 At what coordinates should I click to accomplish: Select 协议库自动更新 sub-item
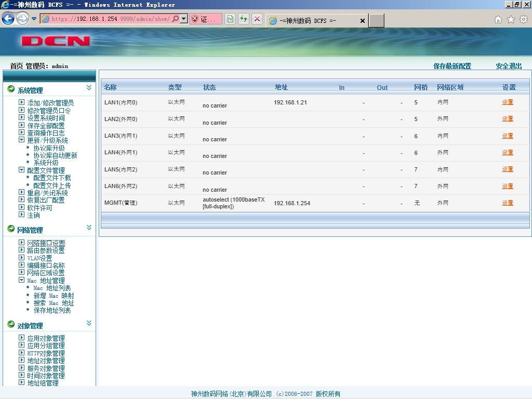pyautogui.click(x=55, y=155)
